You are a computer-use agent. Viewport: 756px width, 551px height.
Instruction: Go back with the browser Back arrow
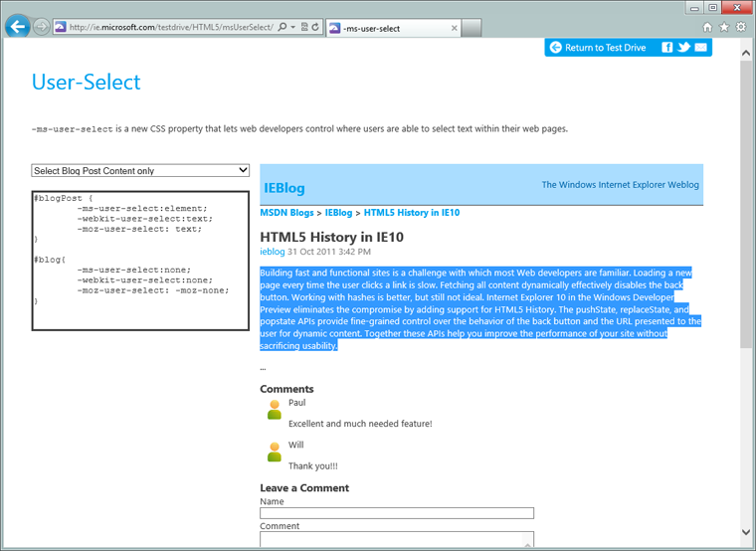pos(18,27)
